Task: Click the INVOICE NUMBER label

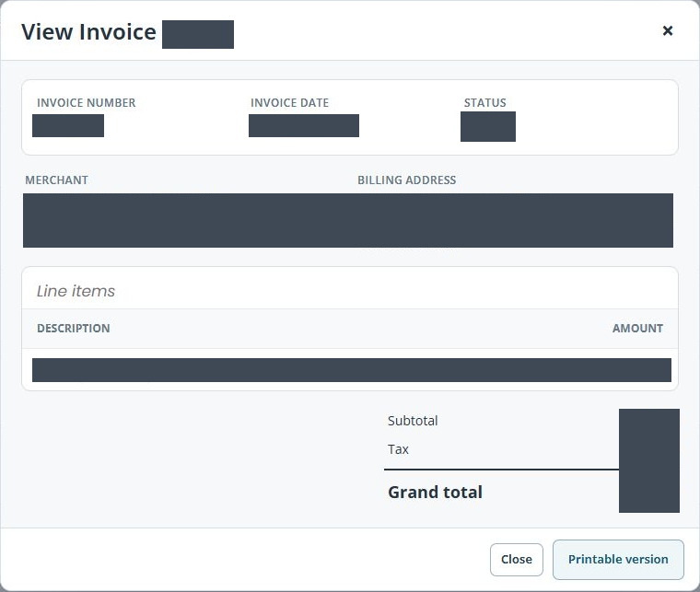Action: coord(87,102)
